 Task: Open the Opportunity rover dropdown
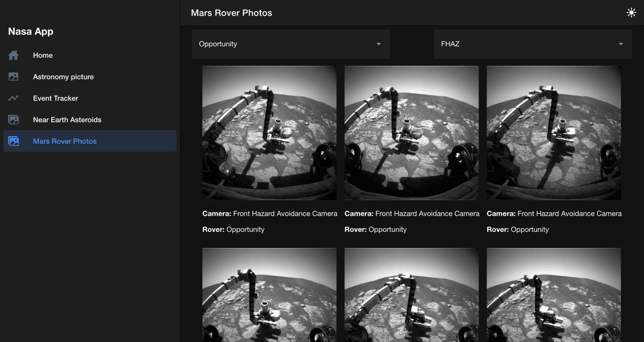(x=291, y=44)
